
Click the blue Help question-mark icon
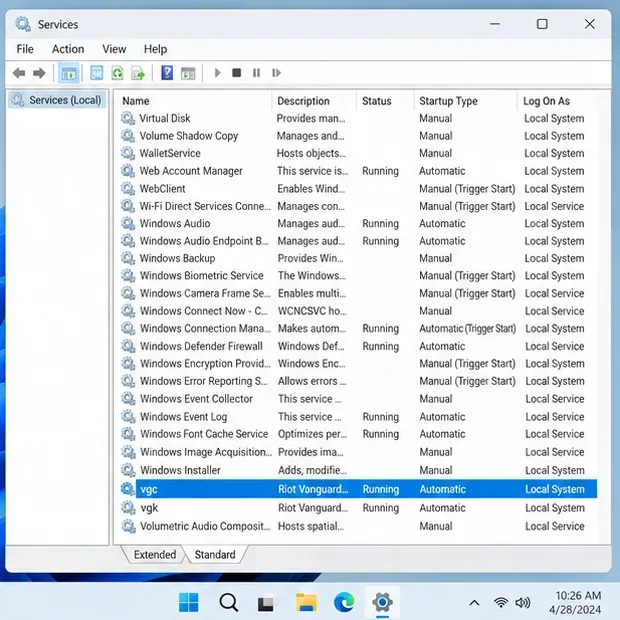click(x=167, y=73)
